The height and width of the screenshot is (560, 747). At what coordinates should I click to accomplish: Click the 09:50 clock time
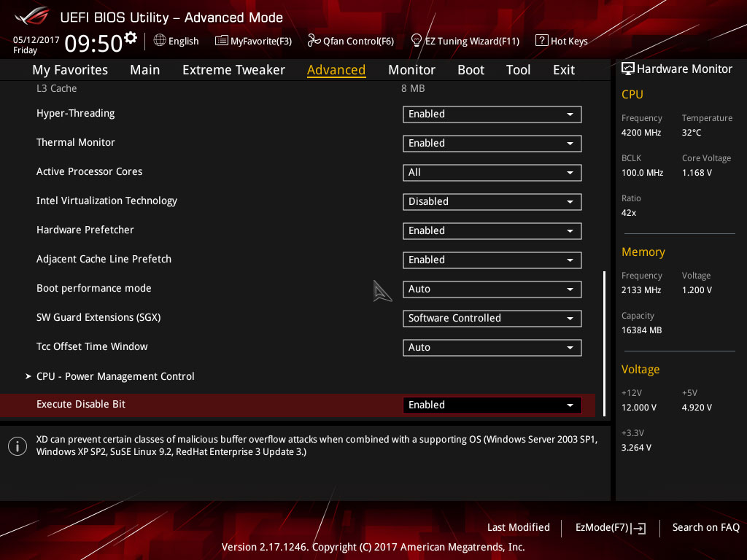pyautogui.click(x=93, y=43)
